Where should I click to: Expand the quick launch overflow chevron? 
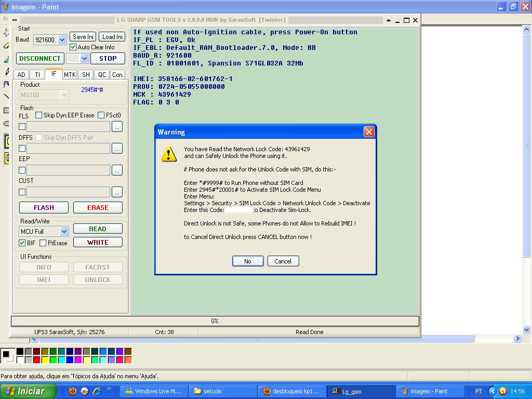click(109, 389)
